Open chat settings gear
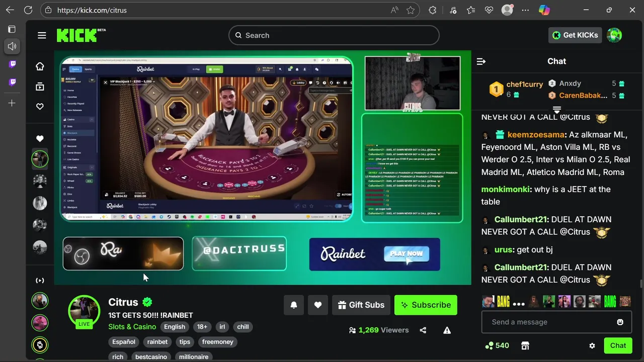 click(592, 345)
